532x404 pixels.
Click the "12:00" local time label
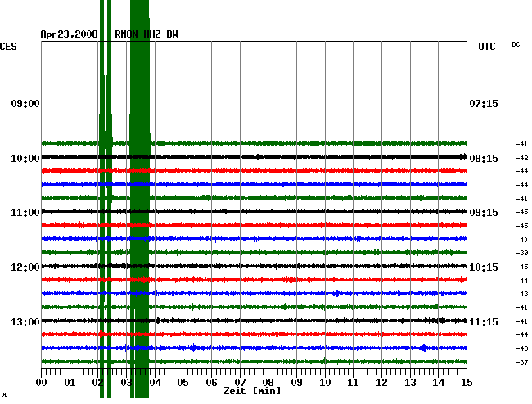[x=25, y=267]
